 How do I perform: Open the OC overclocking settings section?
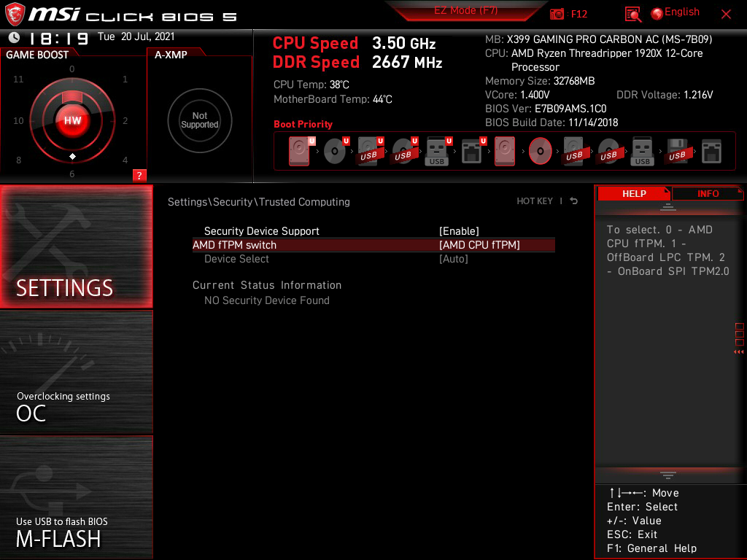(x=76, y=373)
